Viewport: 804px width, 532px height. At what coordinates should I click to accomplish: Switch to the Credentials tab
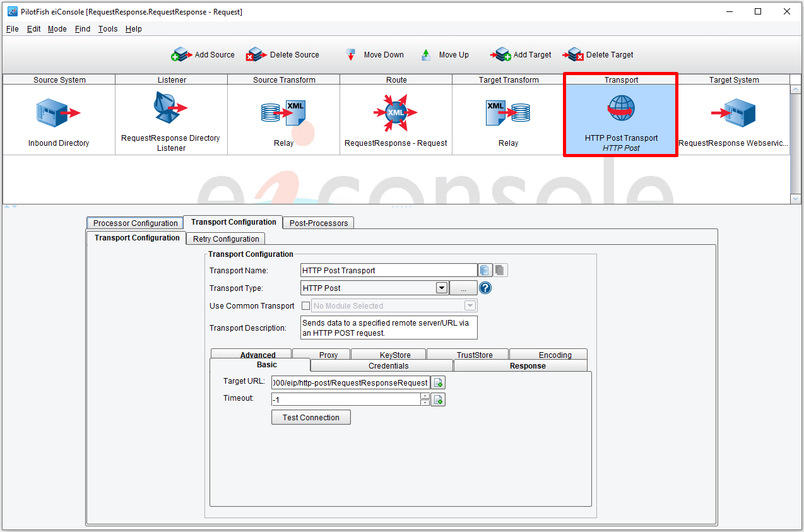tap(382, 365)
